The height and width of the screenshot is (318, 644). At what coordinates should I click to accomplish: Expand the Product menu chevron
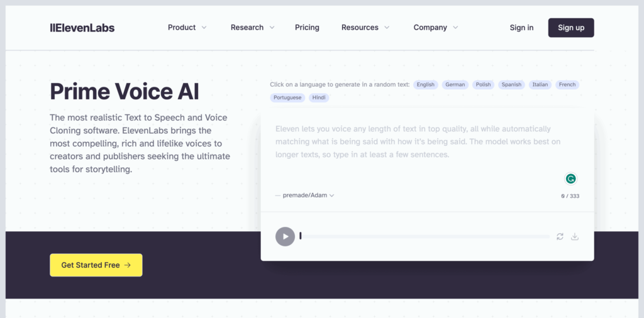pyautogui.click(x=204, y=28)
